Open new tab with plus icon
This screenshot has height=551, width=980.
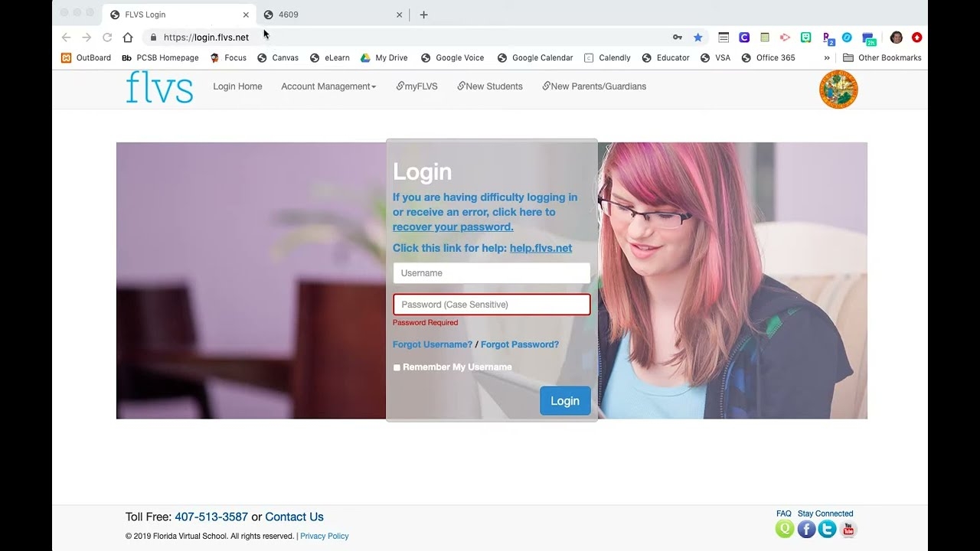423,15
